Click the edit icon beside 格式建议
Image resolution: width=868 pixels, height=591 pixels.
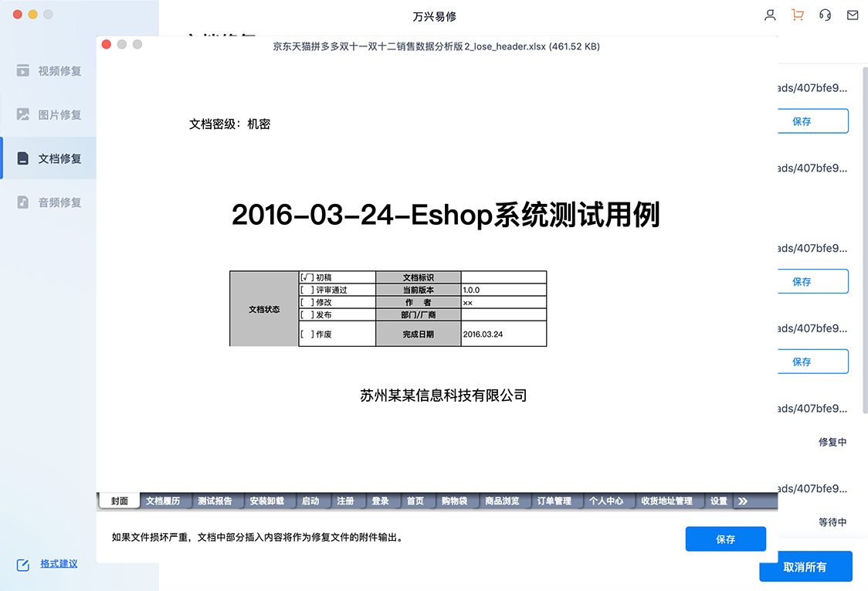[22, 565]
